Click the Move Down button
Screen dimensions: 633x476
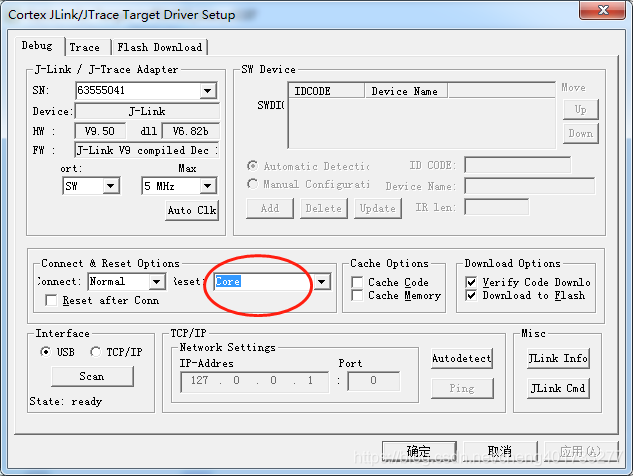[581, 134]
